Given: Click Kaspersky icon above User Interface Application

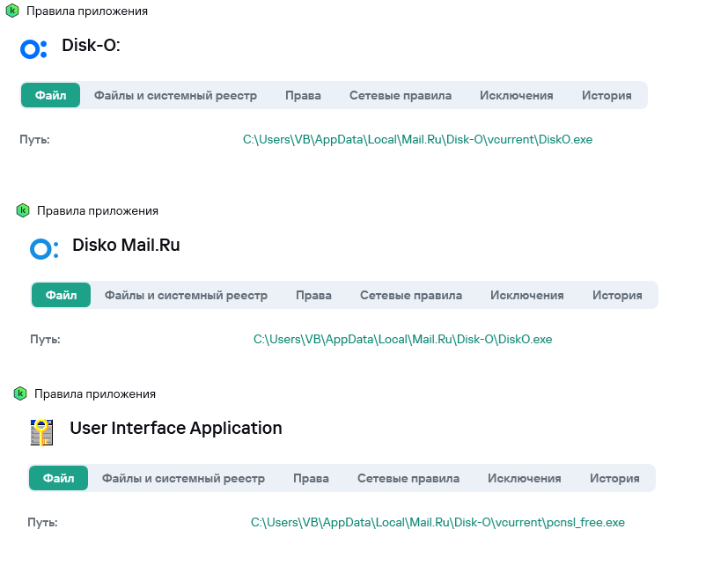Looking at the screenshot, I should click(20, 393).
